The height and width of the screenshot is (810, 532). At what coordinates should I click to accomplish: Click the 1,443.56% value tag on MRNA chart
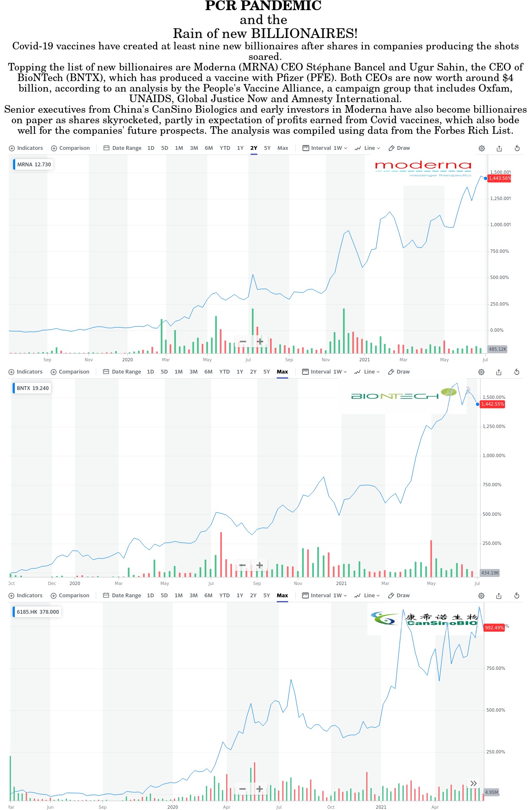500,179
